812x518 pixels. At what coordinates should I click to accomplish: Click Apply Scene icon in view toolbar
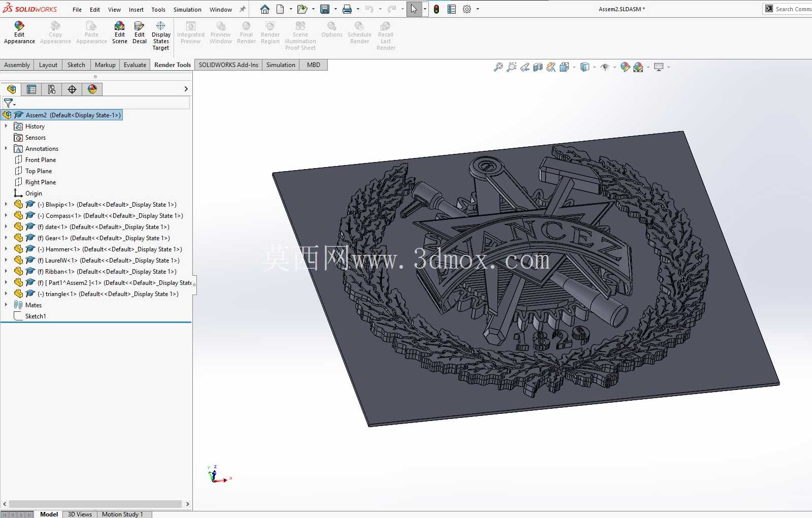[638, 67]
